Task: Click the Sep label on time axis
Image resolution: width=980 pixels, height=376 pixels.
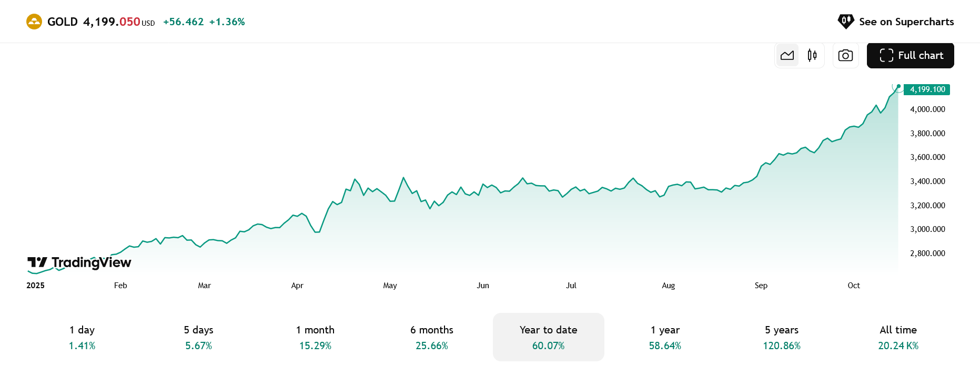Action: [x=761, y=286]
